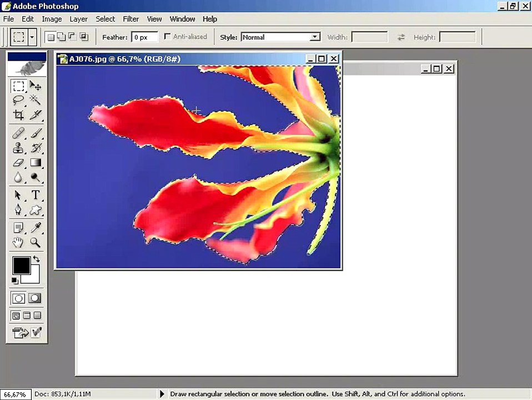This screenshot has width=532, height=400.
Task: Open the Edit menu
Action: coord(27,19)
